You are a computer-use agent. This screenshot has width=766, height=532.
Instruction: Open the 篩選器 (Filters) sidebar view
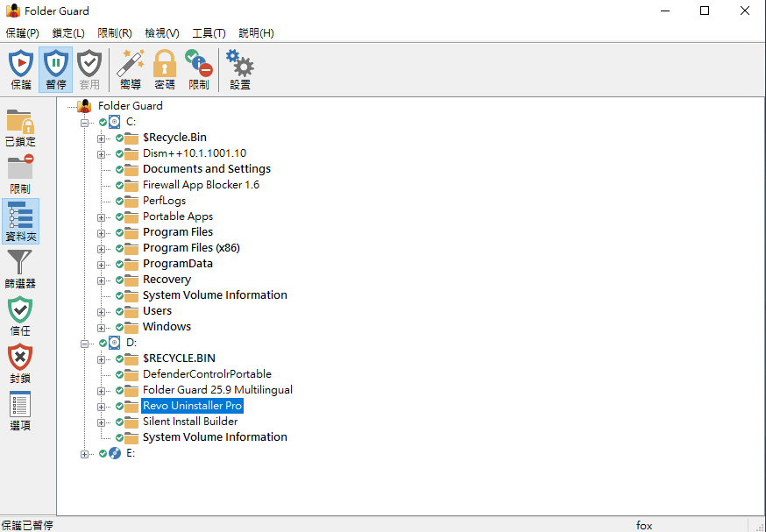[20, 269]
